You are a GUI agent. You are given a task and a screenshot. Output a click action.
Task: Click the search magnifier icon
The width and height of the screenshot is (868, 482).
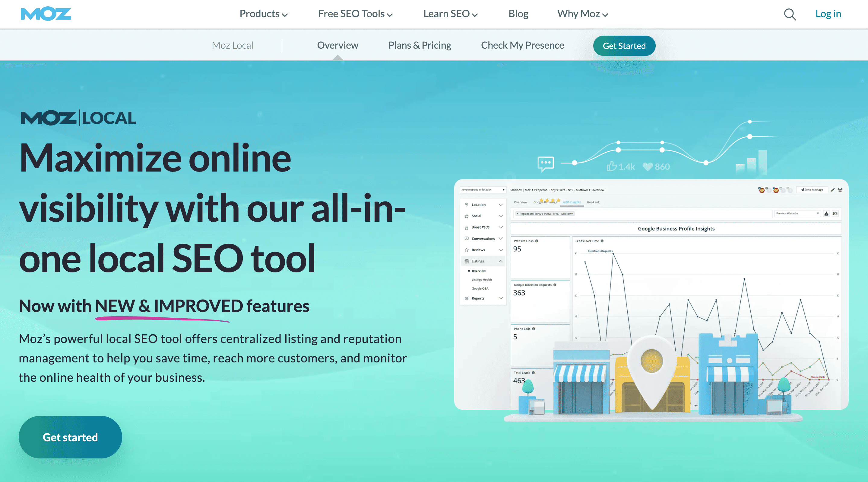point(790,14)
